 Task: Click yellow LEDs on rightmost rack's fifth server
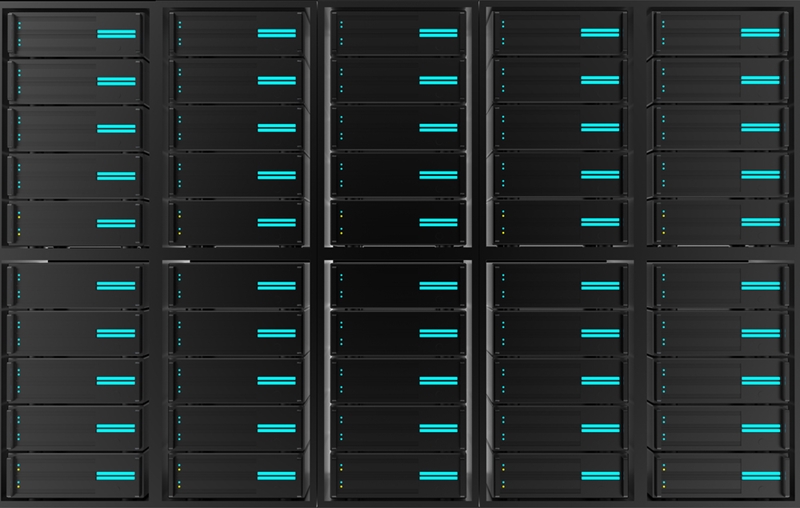click(662, 223)
